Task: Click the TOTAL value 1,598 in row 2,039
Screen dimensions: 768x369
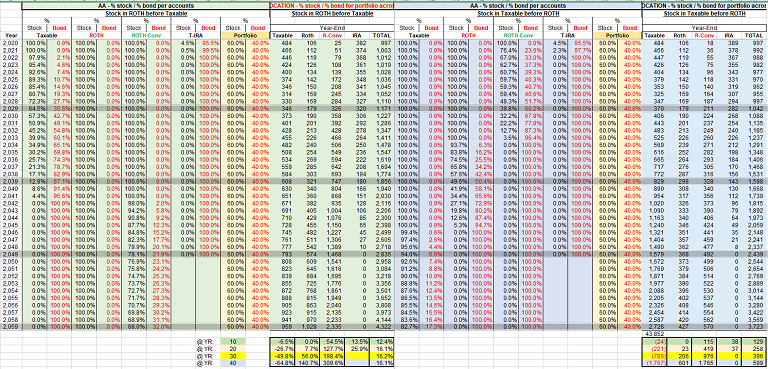Action: point(754,181)
